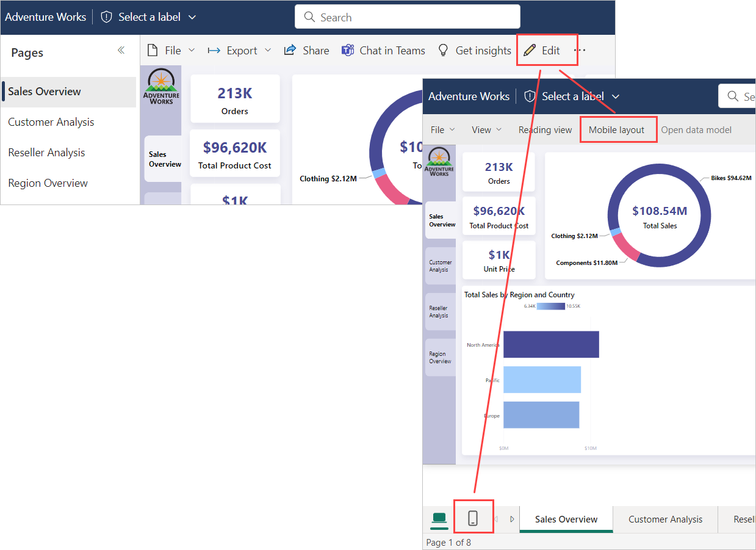Open Chat in Teams

(348, 50)
